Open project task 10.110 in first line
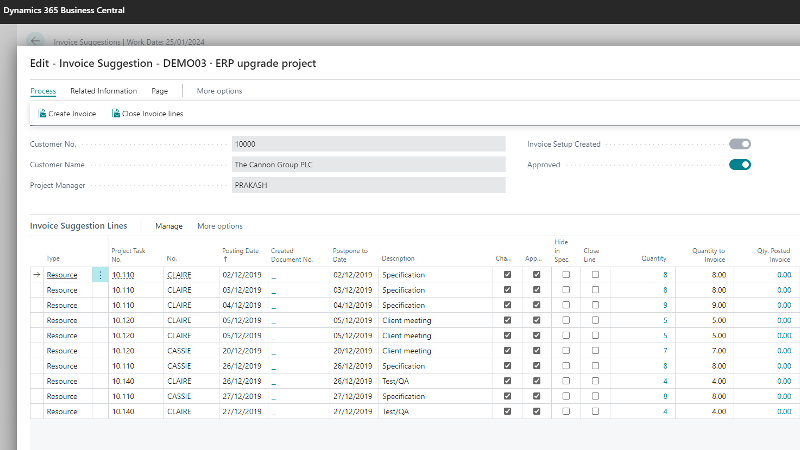Image resolution: width=800 pixels, height=450 pixels. 123,275
